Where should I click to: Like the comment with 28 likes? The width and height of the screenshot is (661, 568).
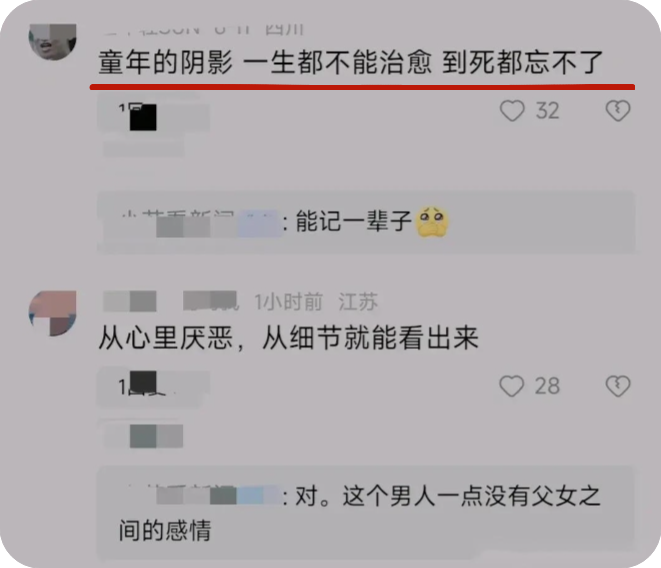(x=512, y=386)
